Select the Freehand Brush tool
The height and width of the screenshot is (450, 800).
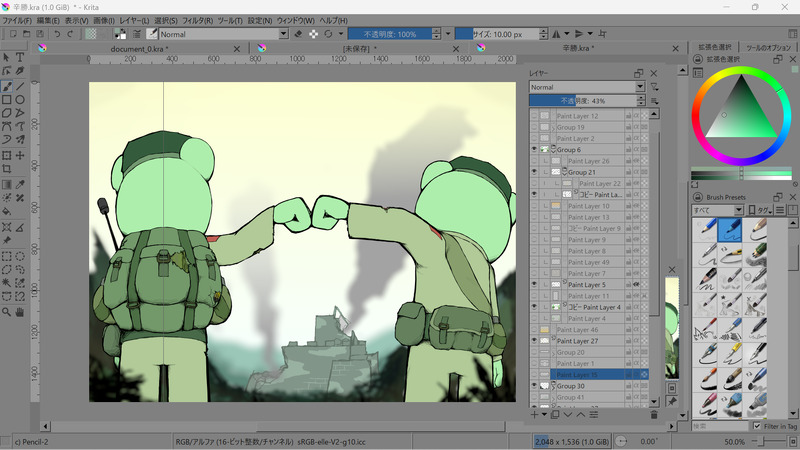pos(7,86)
